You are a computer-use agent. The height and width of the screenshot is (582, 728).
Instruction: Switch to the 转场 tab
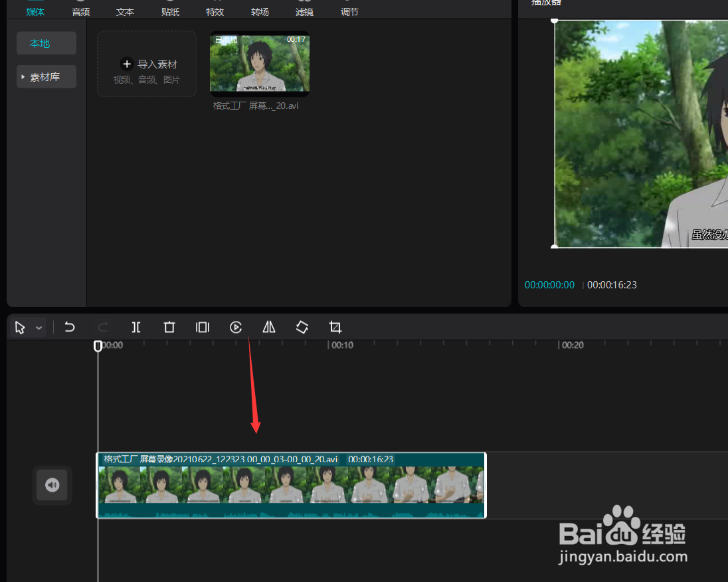pos(260,11)
